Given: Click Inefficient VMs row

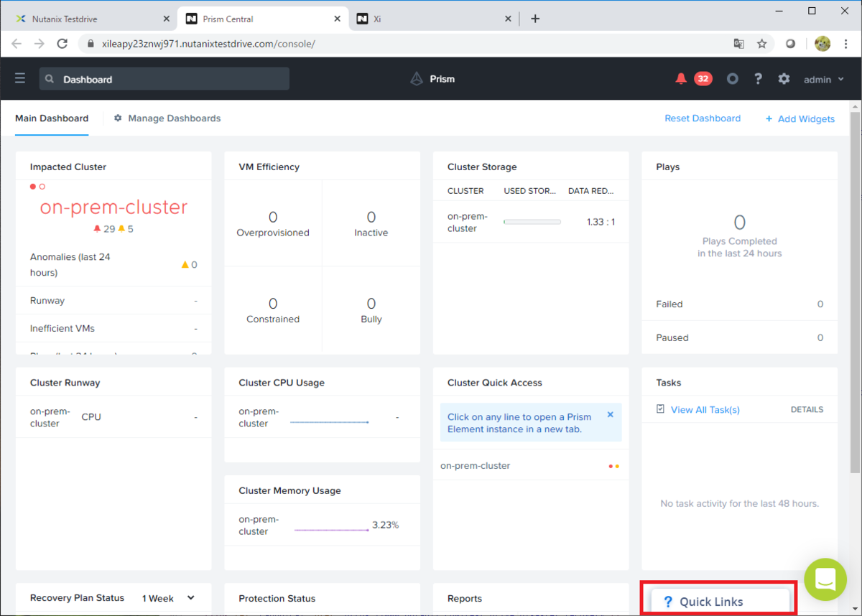Looking at the screenshot, I should coord(113,329).
